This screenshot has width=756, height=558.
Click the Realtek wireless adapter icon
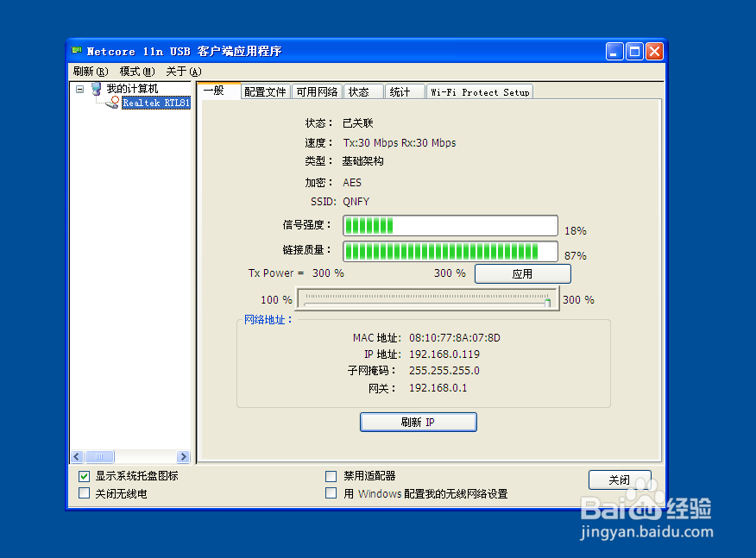click(x=113, y=102)
